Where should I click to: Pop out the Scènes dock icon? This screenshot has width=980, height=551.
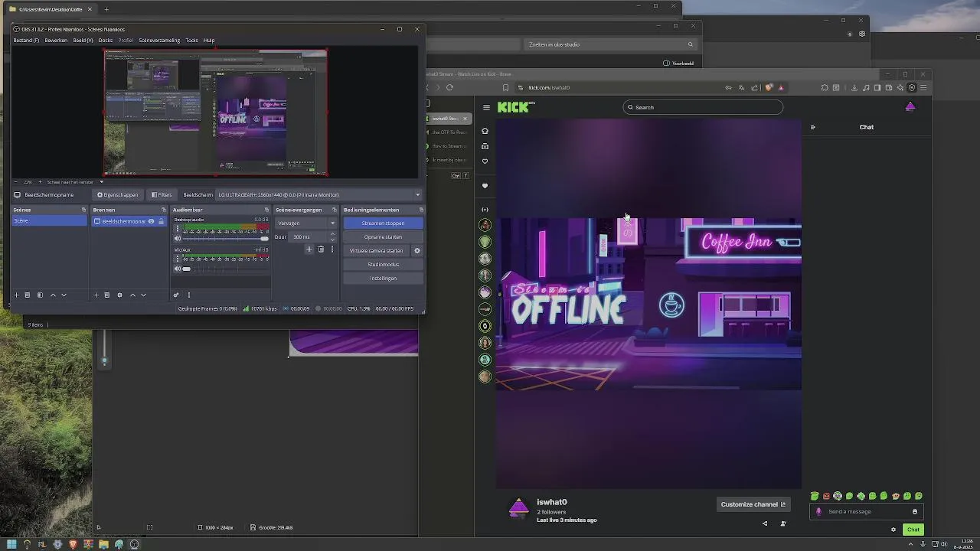[83, 210]
